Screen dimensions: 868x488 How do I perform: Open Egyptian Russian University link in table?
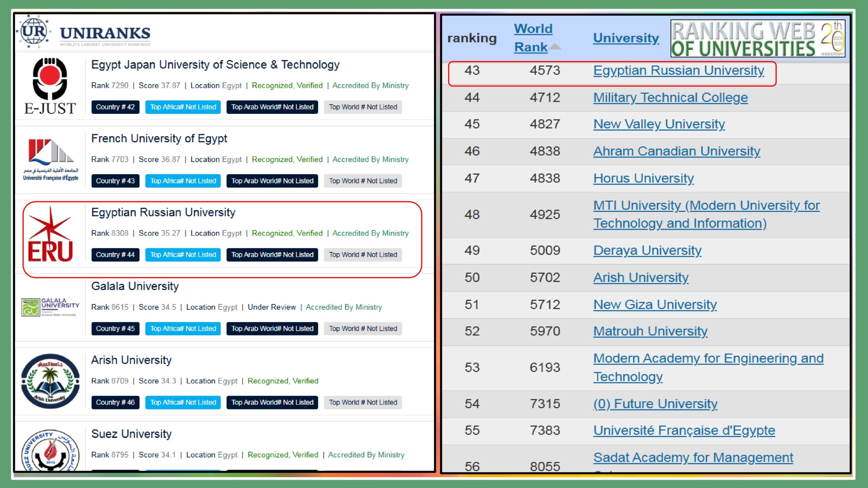point(678,70)
